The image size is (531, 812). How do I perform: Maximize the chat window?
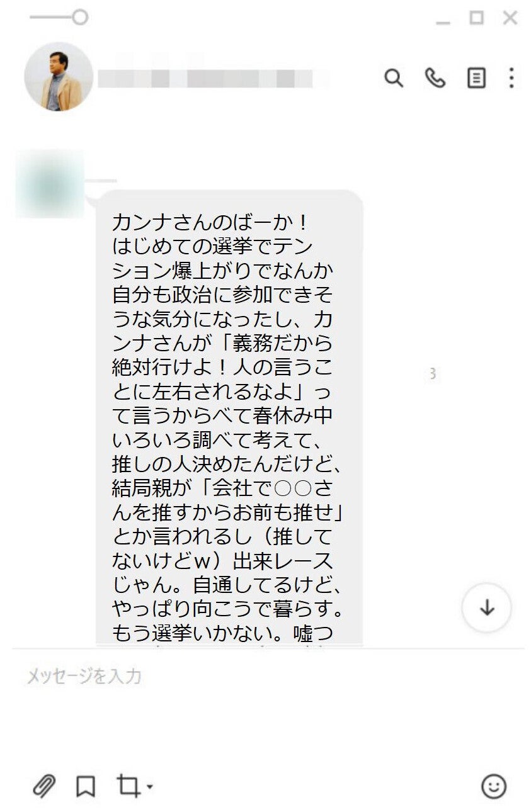coord(477,18)
